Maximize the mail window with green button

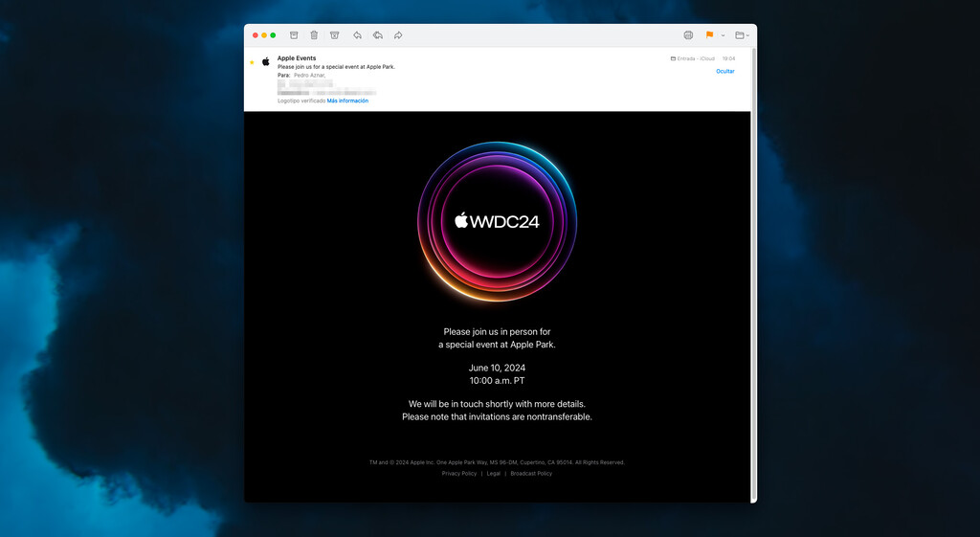[x=273, y=35]
